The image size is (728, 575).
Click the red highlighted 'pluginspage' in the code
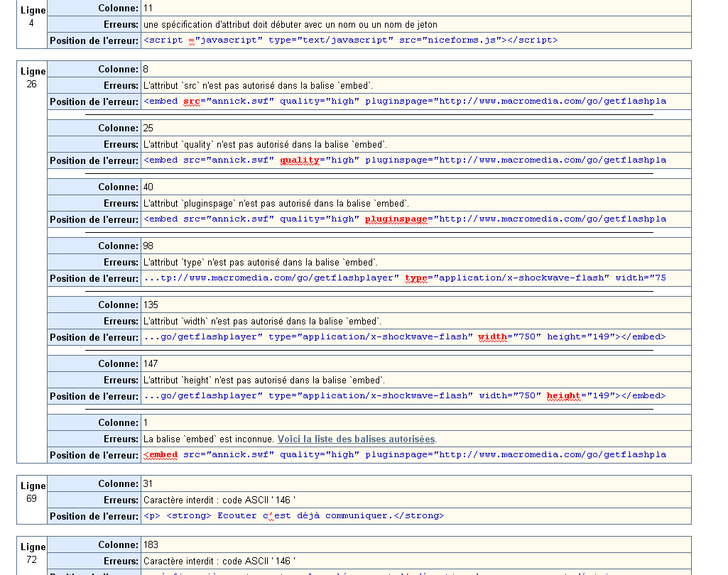[396, 219]
